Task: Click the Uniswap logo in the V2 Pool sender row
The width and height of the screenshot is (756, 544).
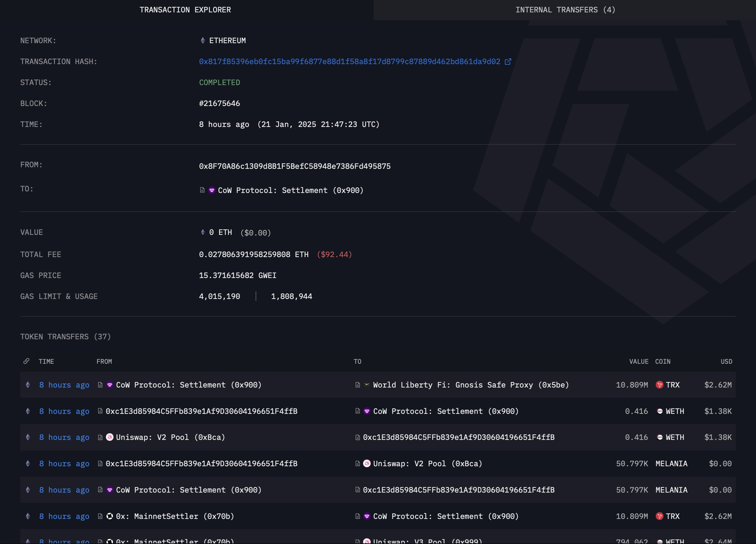Action: click(110, 437)
